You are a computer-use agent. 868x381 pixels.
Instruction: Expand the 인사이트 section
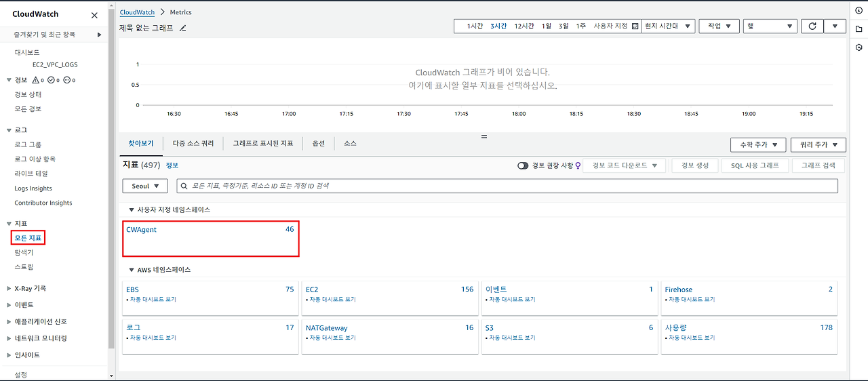(9, 355)
